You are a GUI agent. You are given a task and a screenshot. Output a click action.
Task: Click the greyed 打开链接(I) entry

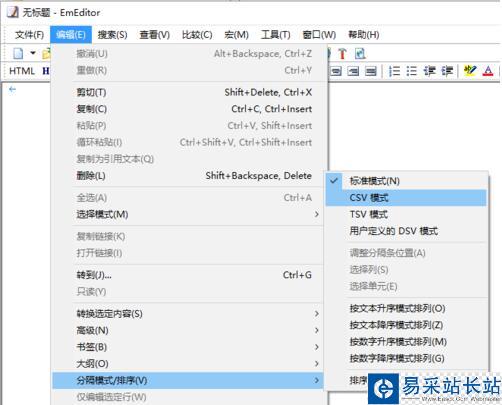188,253
